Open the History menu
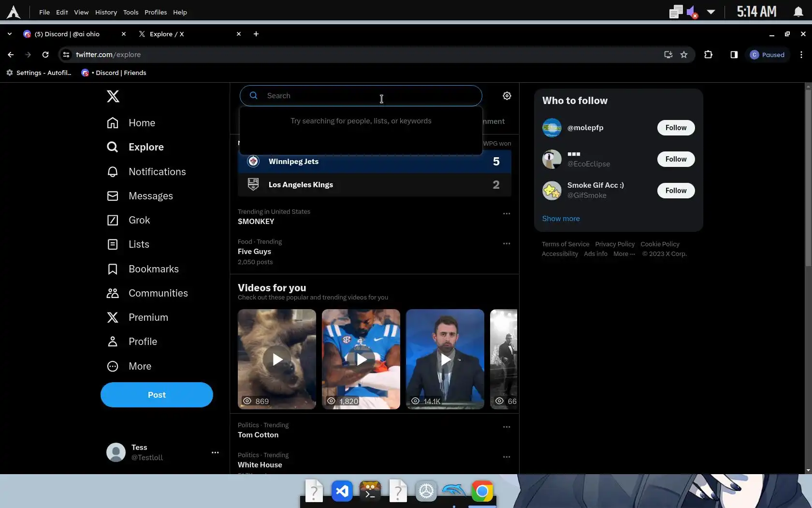 click(106, 12)
